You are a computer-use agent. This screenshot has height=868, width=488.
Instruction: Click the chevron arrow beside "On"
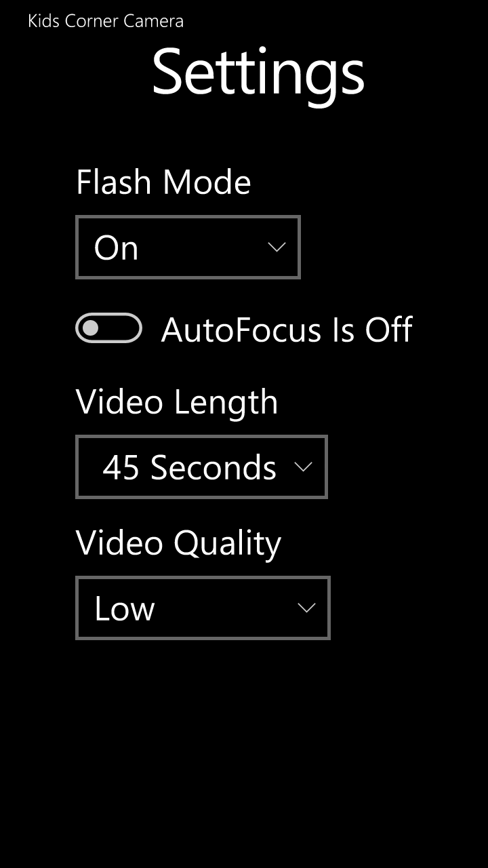[277, 247]
